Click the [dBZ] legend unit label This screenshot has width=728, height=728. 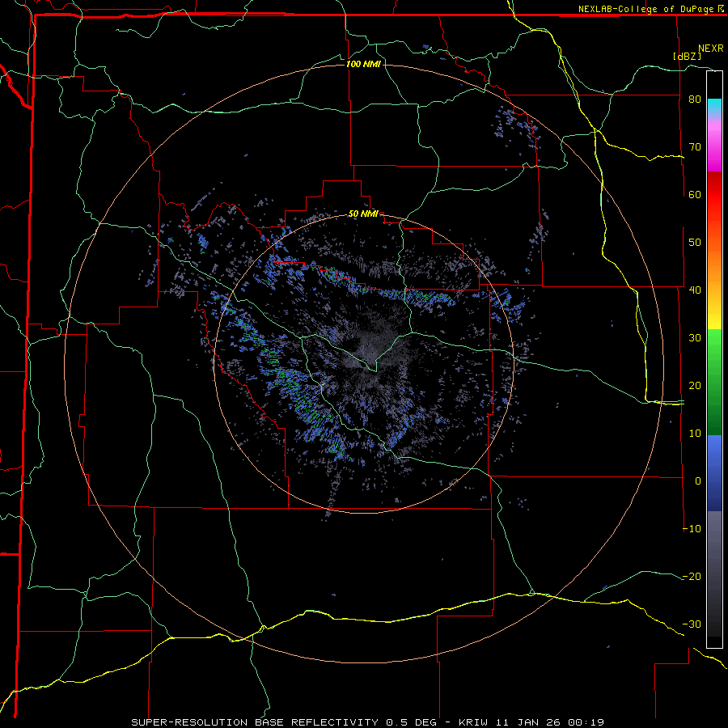coord(687,56)
